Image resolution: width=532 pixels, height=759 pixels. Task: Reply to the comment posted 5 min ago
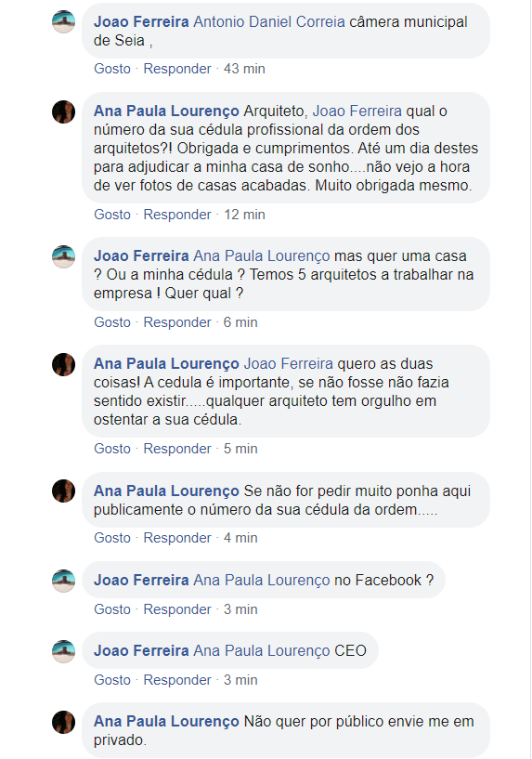point(177,449)
